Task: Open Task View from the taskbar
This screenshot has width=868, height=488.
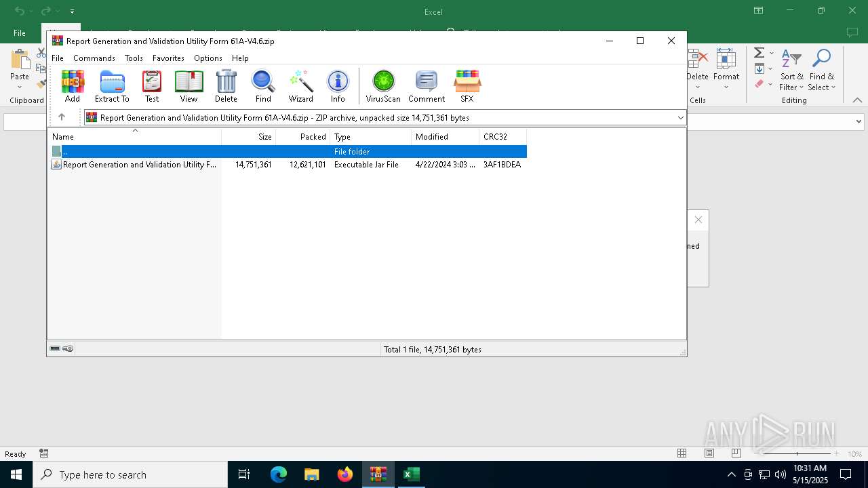Action: [x=244, y=474]
